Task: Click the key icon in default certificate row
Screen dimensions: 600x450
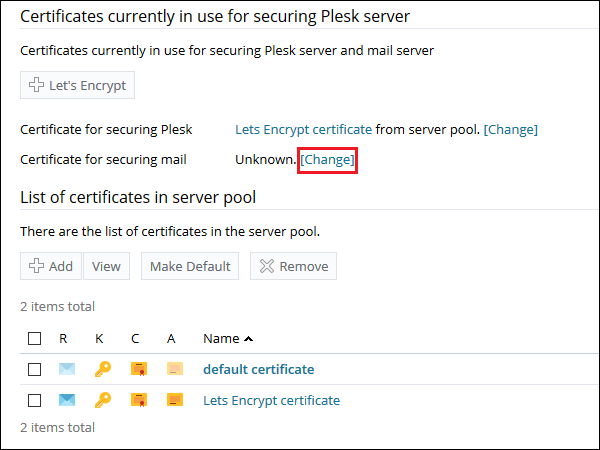Action: (102, 369)
